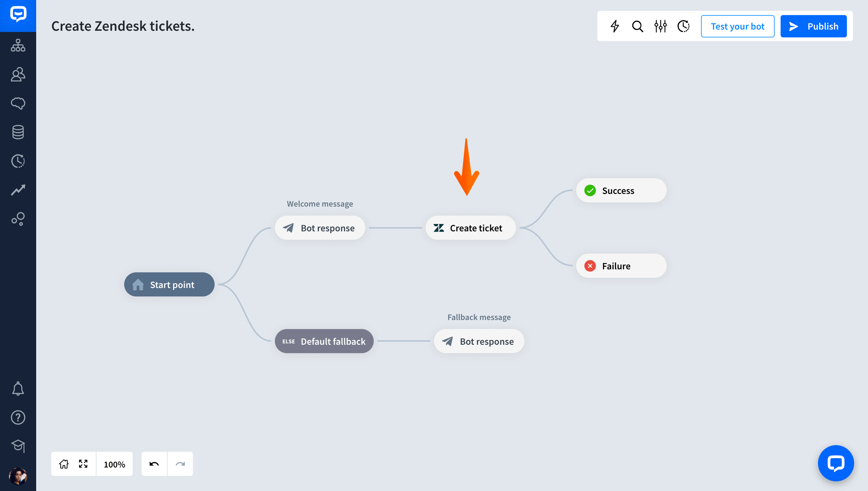Click the redo arrow button
868x491 pixels.
click(x=180, y=464)
